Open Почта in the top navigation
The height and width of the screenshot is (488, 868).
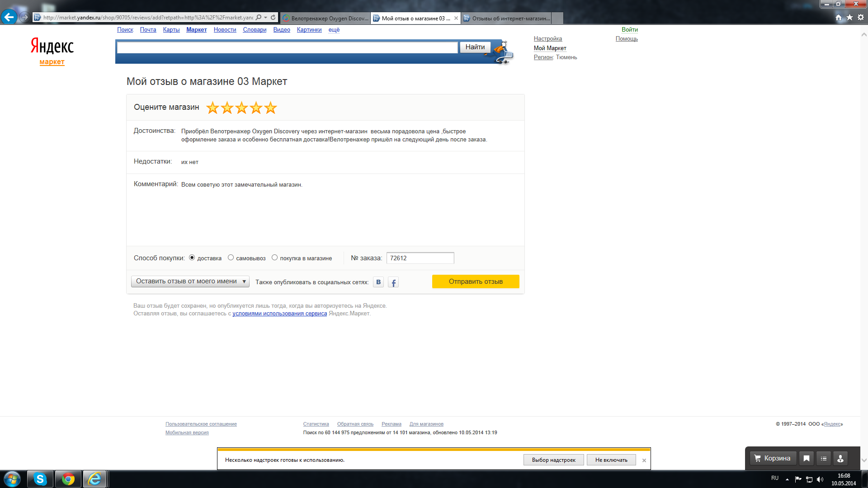tap(148, 30)
